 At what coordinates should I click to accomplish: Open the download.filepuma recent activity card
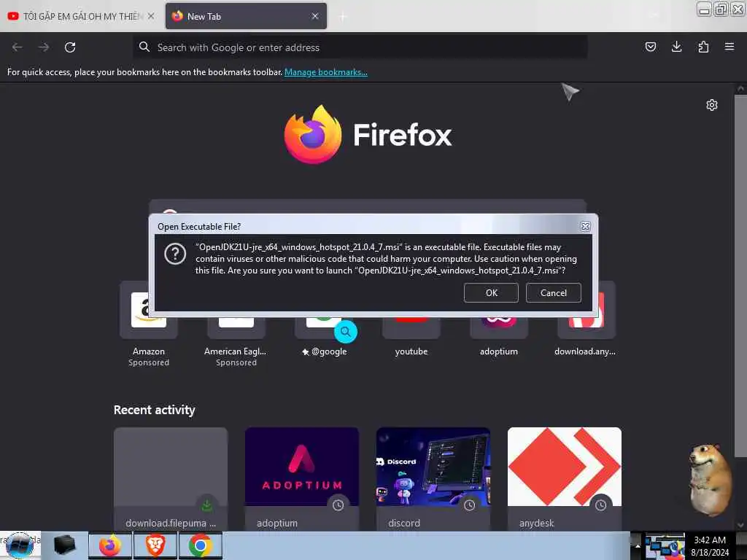tap(171, 479)
